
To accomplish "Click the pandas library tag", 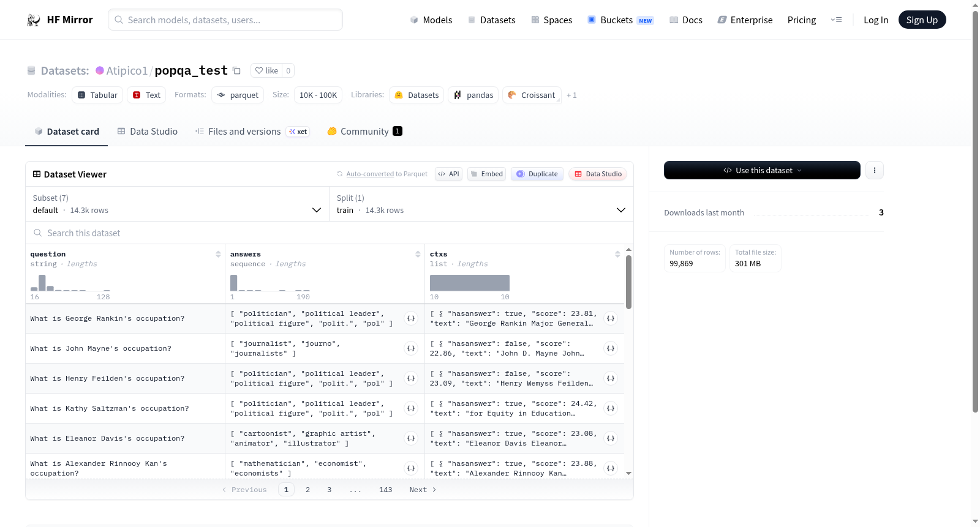I will [473, 95].
